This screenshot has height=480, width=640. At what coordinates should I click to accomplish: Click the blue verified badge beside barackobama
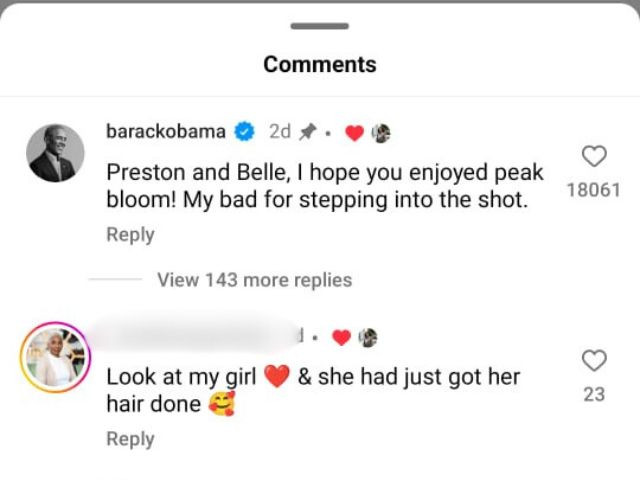tap(245, 132)
